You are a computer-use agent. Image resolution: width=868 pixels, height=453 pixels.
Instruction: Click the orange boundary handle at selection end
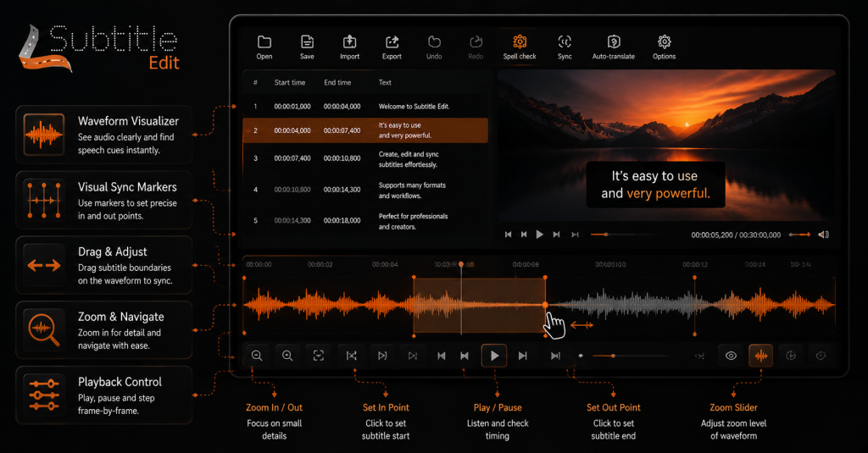(x=545, y=305)
